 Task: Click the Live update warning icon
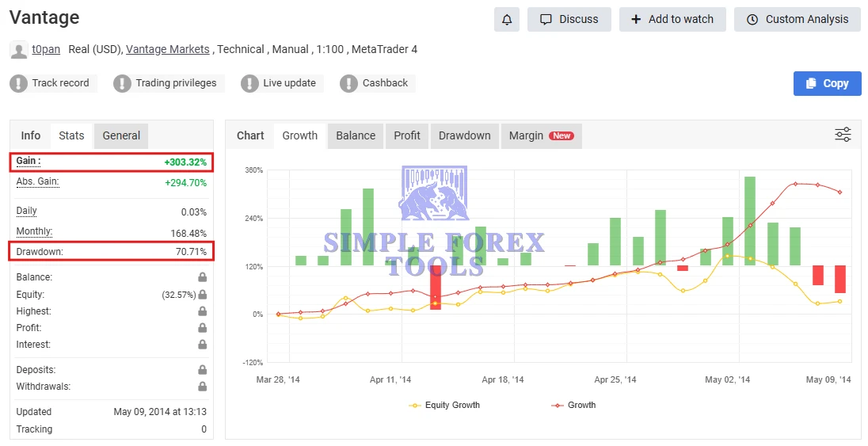coord(249,83)
